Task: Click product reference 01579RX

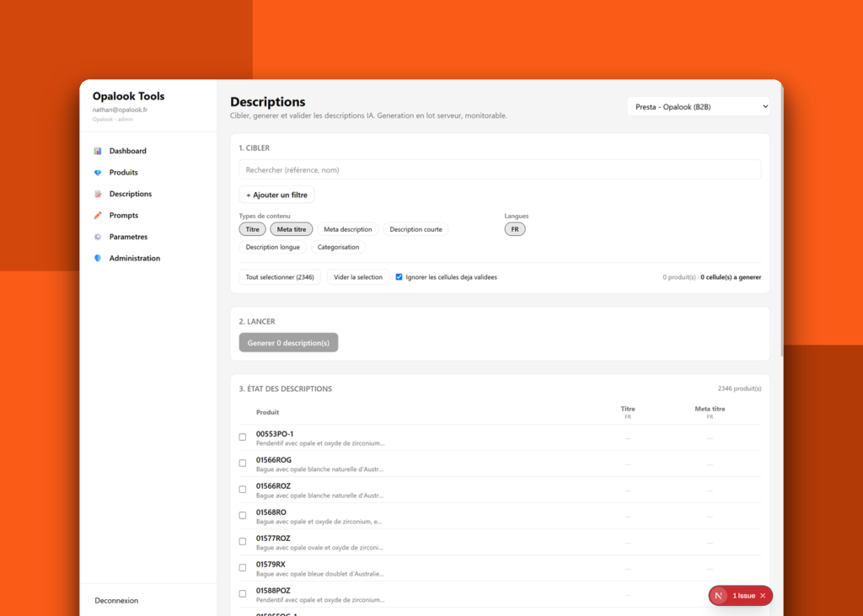Action: (x=271, y=565)
